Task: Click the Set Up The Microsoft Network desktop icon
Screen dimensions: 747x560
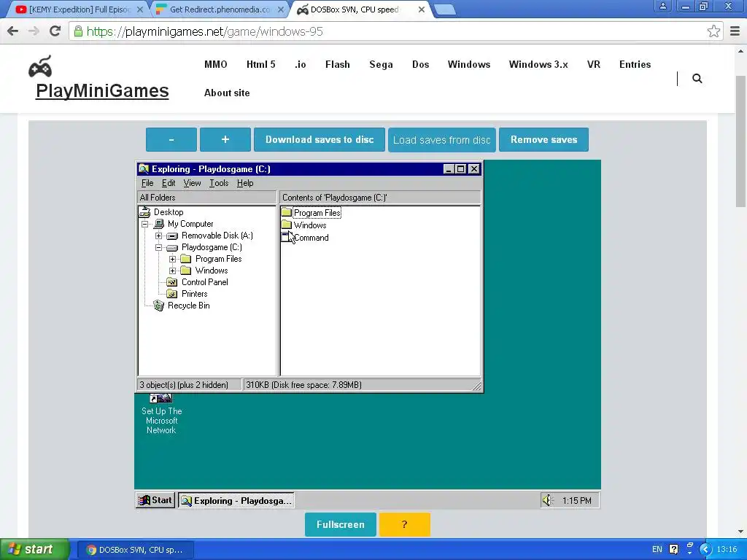Action: [161, 398]
